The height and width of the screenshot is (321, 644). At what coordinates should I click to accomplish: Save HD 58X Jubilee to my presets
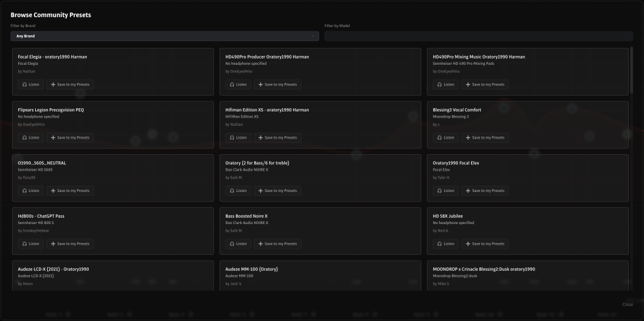pos(485,244)
